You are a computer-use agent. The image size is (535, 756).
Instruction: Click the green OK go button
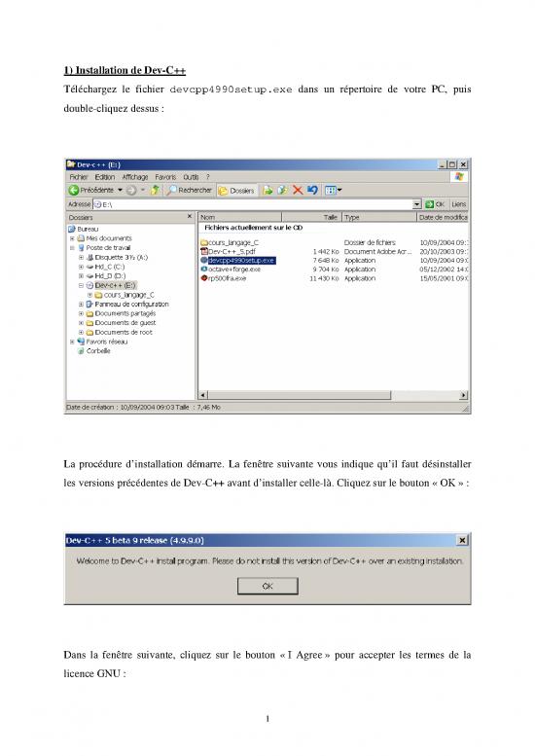click(435, 204)
